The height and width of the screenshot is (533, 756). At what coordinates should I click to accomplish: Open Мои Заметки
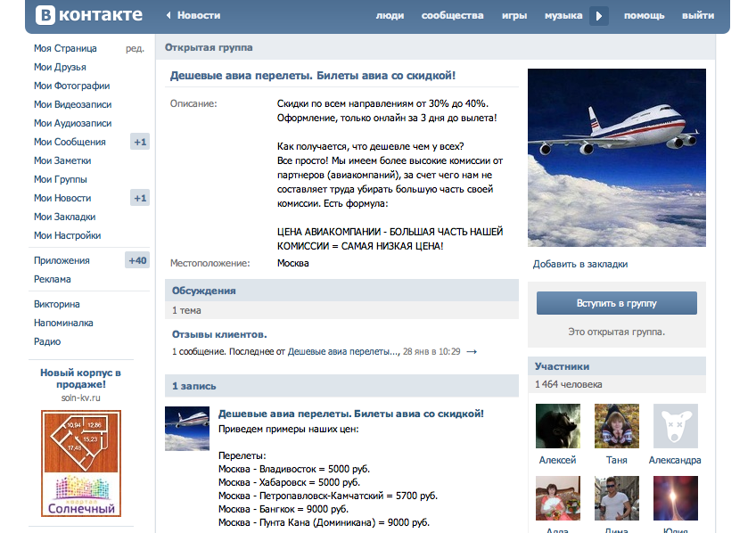(62, 160)
